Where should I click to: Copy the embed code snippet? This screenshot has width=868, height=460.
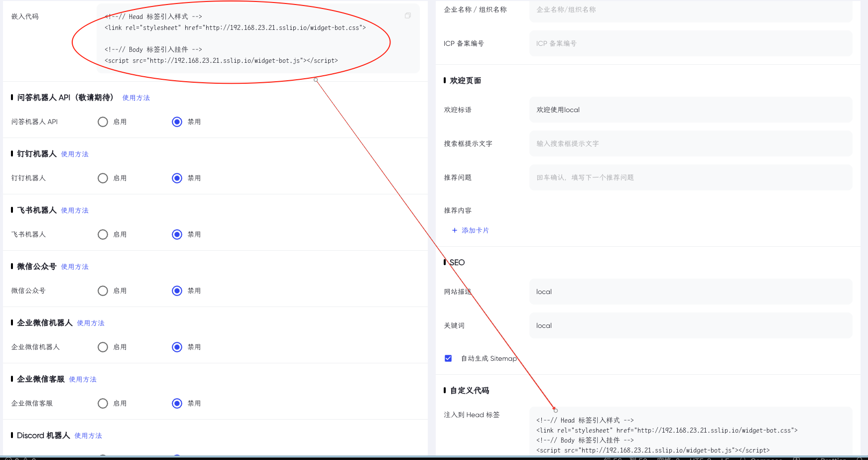click(408, 16)
